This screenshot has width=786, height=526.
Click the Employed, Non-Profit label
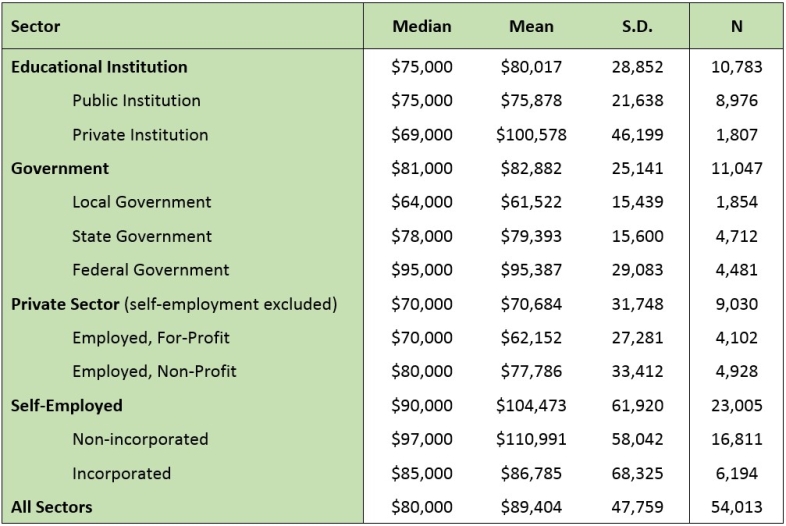click(x=154, y=372)
